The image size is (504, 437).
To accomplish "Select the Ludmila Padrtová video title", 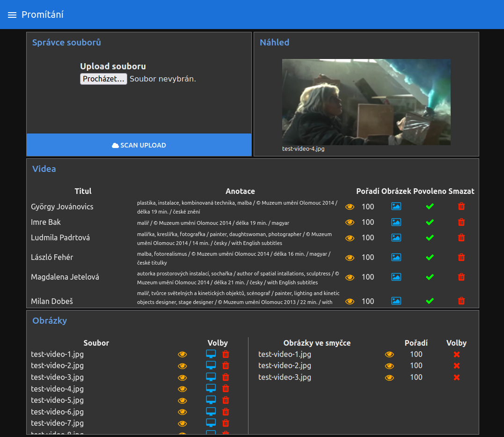I will tap(60, 237).
